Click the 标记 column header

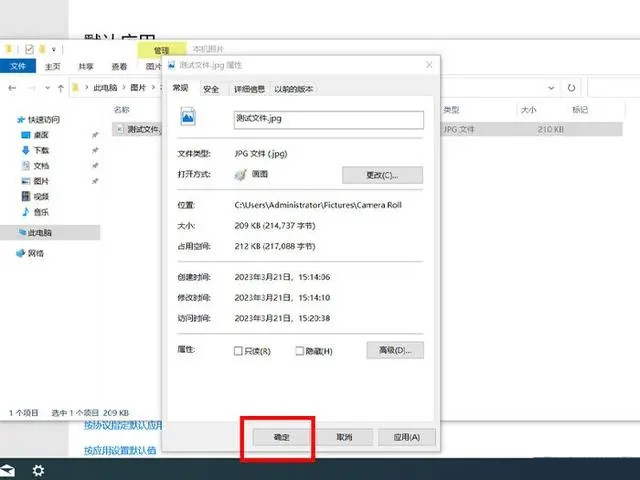click(580, 109)
